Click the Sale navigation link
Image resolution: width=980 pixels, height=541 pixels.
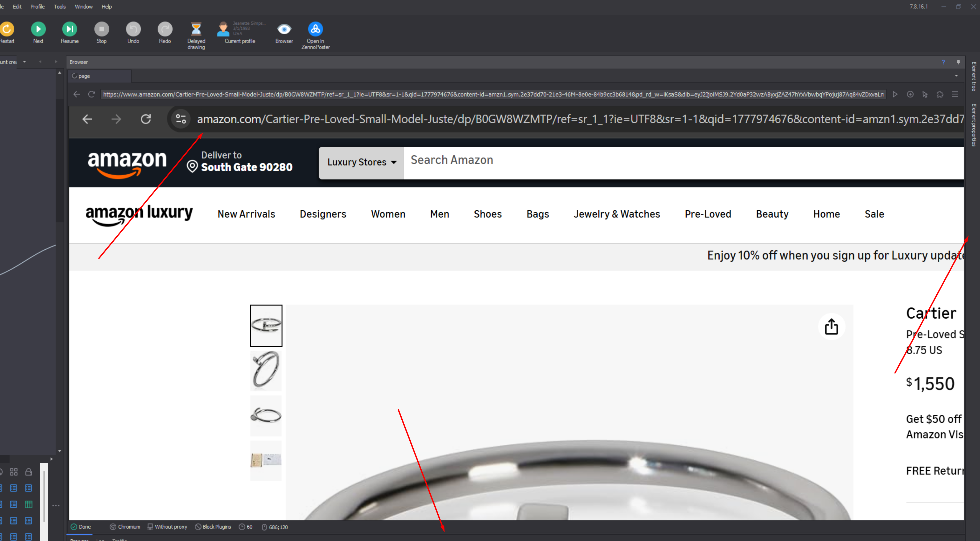(x=874, y=214)
